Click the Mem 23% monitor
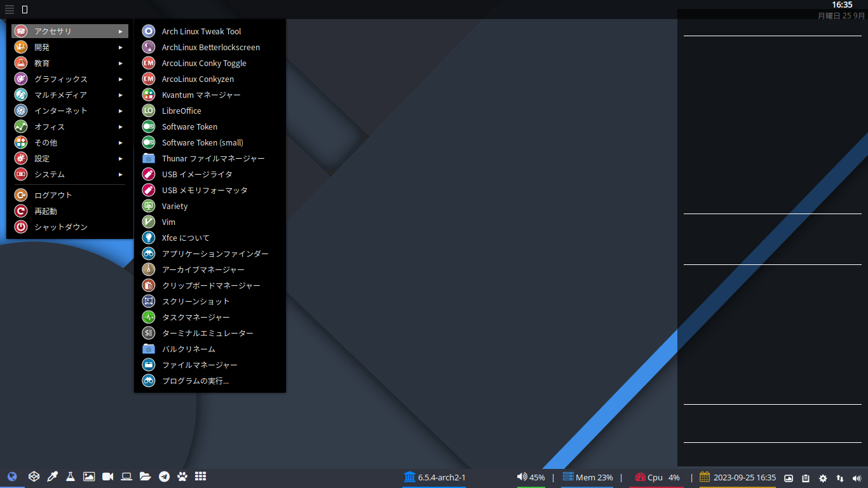This screenshot has width=868, height=488. pos(588,477)
